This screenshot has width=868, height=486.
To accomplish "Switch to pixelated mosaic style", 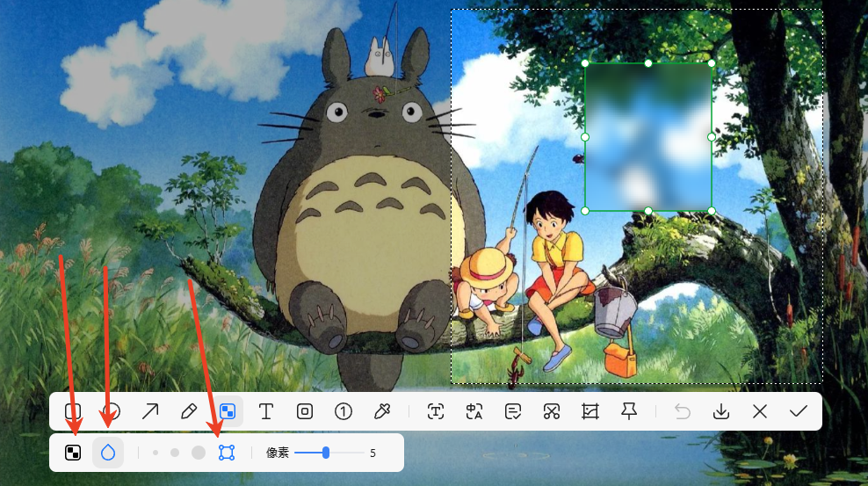I will click(x=73, y=453).
